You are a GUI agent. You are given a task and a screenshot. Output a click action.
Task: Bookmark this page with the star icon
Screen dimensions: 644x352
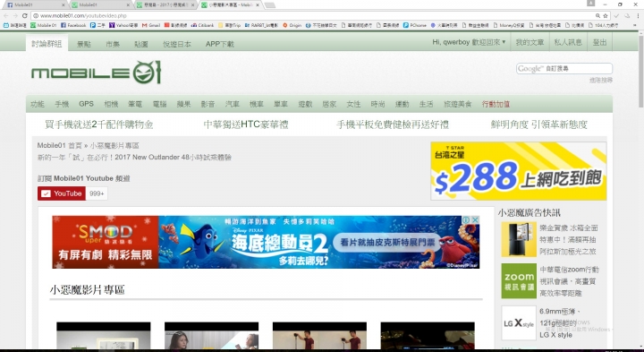(x=606, y=15)
